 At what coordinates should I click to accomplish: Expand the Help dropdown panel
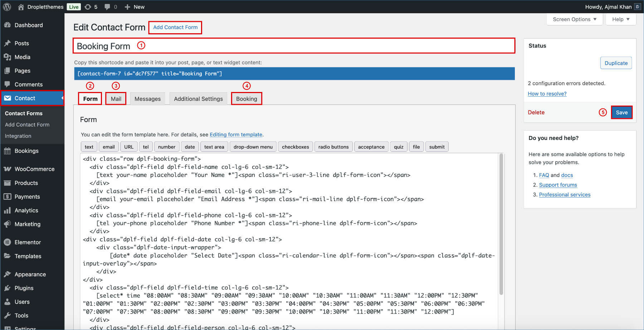pyautogui.click(x=620, y=19)
